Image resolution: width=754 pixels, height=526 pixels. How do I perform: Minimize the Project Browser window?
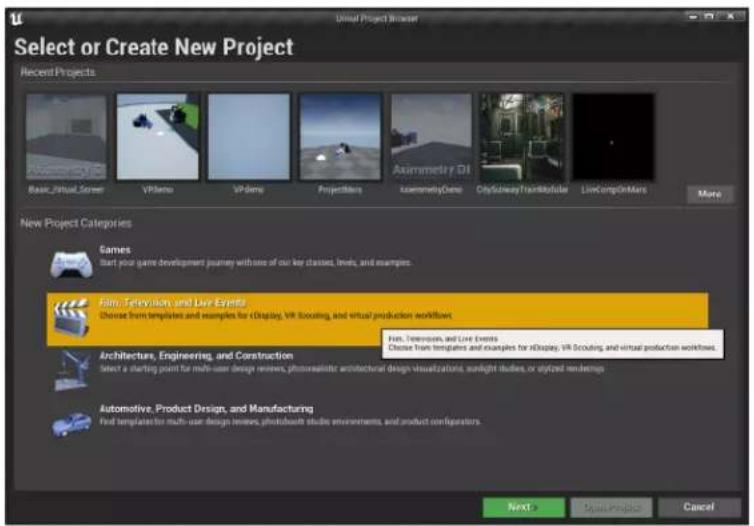tap(693, 17)
